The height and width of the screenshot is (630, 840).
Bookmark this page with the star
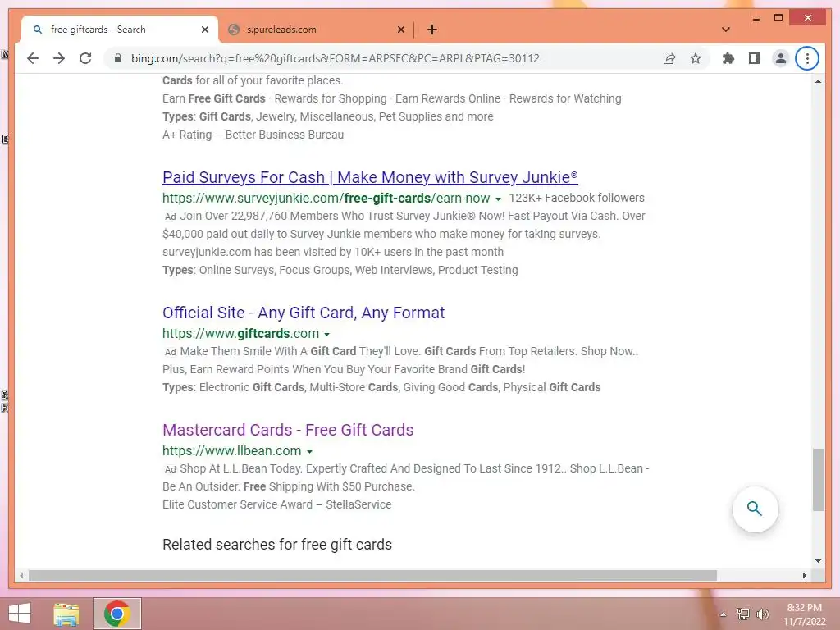(696, 58)
